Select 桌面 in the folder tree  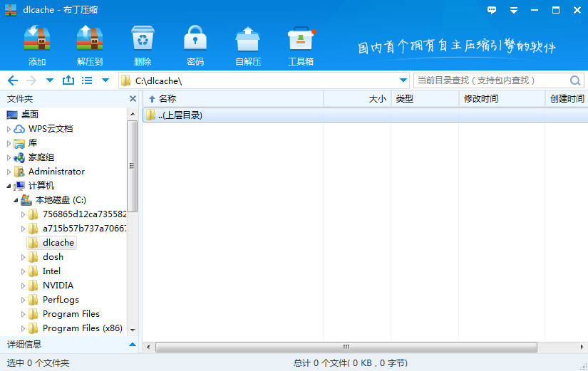click(30, 115)
